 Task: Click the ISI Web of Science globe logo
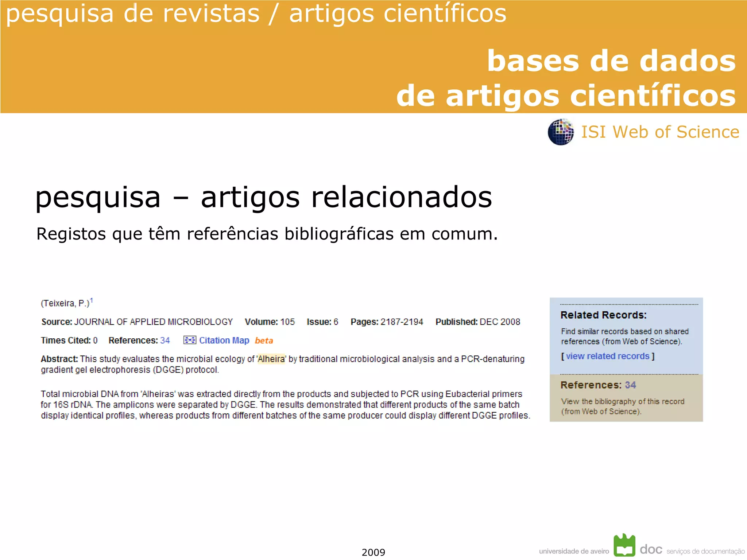tap(561, 132)
